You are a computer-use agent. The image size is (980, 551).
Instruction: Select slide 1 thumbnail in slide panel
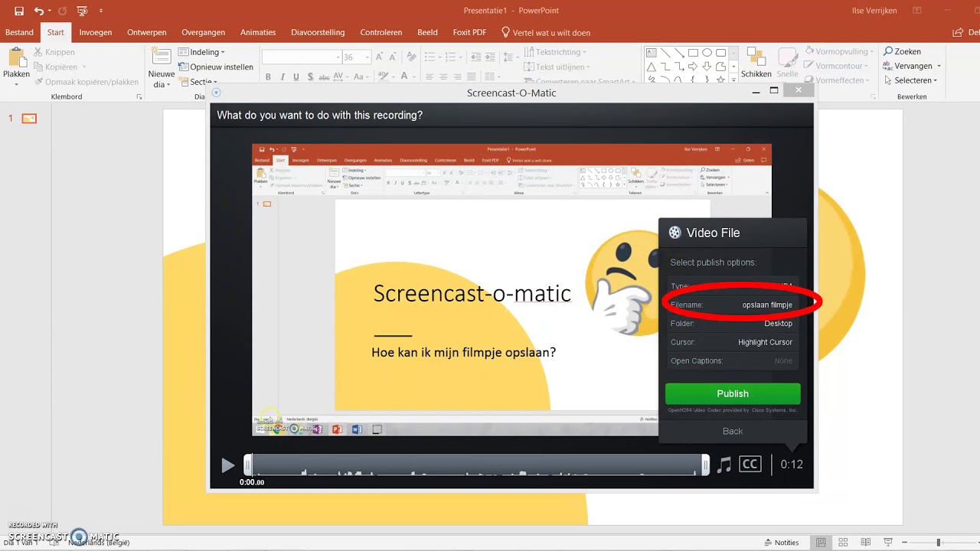click(29, 119)
